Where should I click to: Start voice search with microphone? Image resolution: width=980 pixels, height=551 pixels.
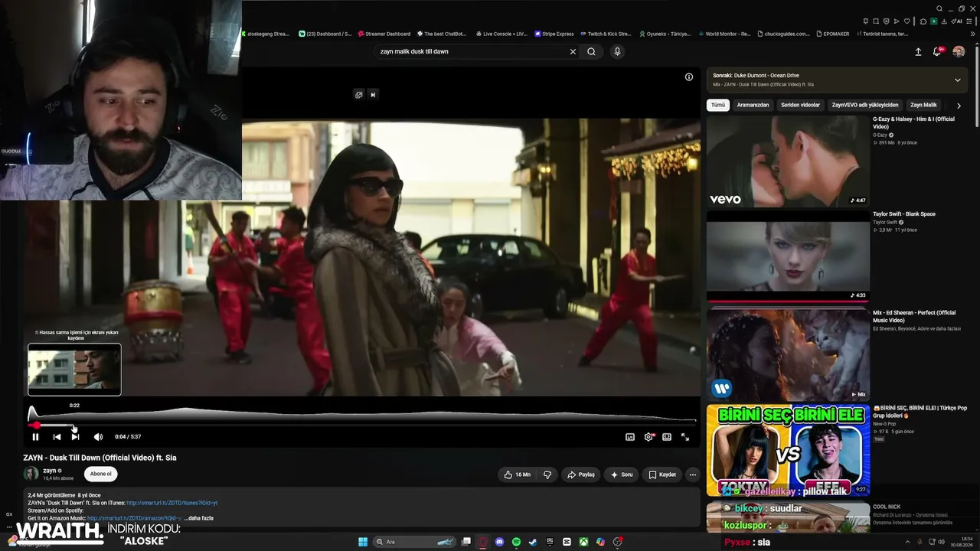pos(617,51)
